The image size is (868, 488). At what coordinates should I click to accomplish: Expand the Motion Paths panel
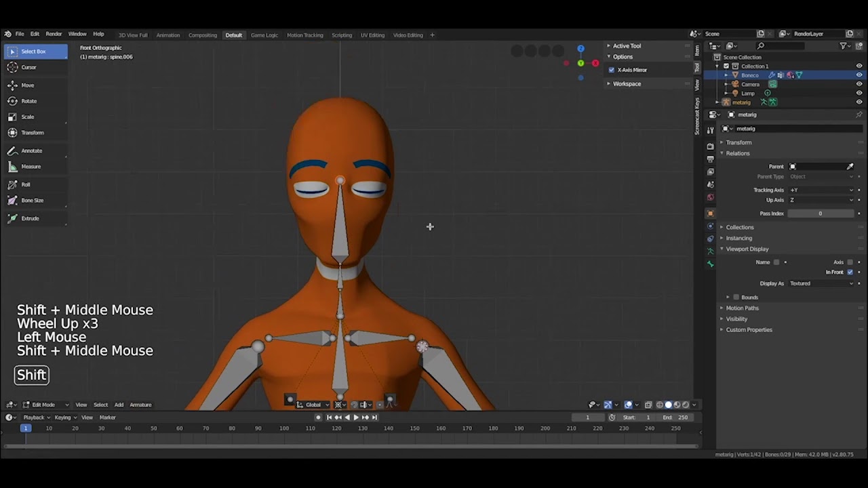click(x=742, y=308)
